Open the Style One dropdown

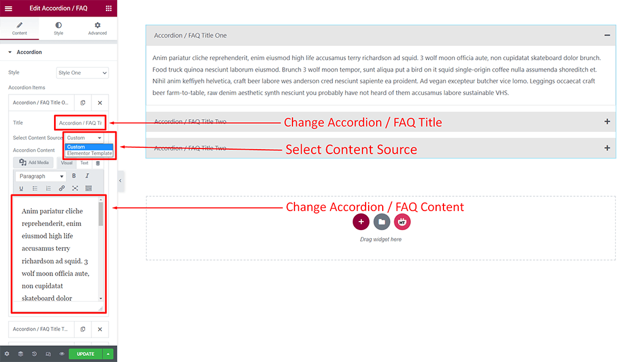pyautogui.click(x=82, y=73)
